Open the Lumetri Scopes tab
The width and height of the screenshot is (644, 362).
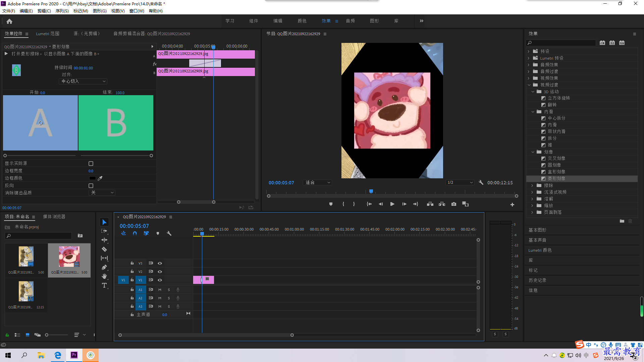(x=48, y=34)
